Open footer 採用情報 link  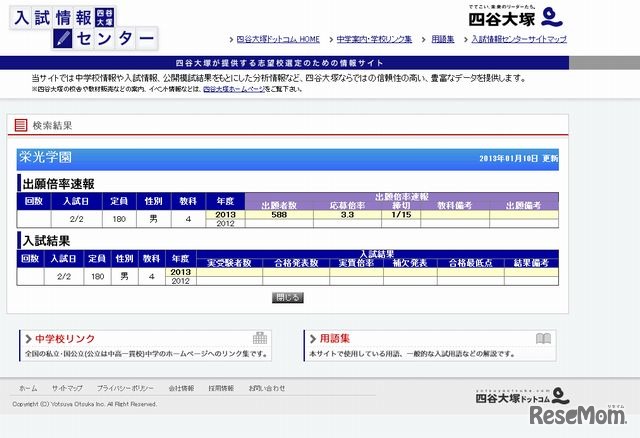221,388
